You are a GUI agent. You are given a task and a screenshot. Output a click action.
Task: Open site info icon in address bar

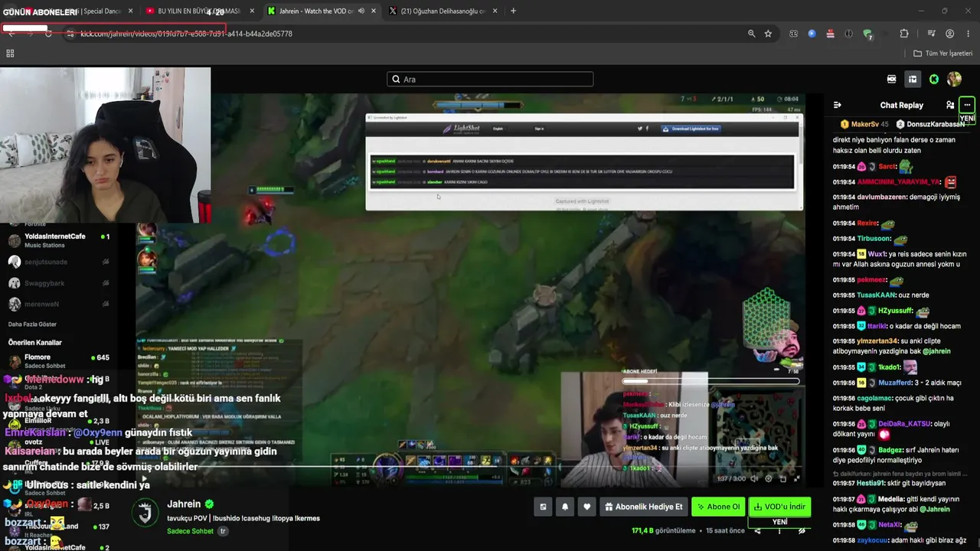coord(70,34)
